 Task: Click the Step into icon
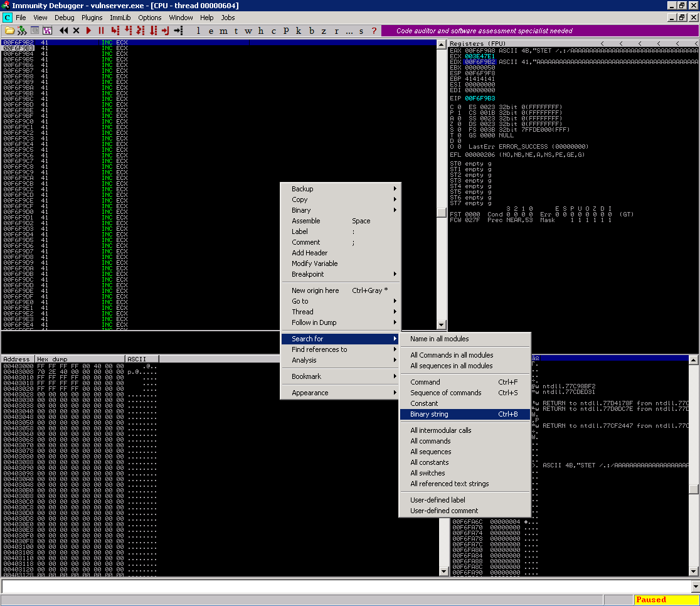pos(115,31)
